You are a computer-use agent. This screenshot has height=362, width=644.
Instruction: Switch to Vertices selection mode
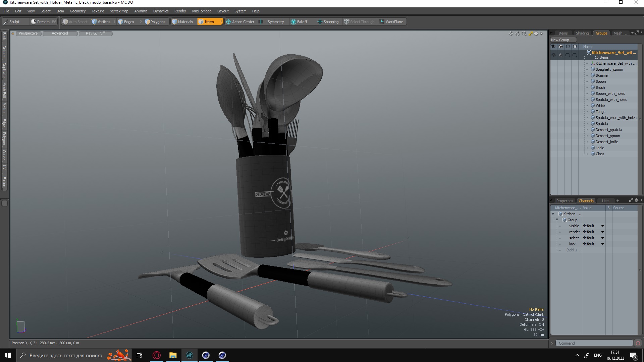103,22
